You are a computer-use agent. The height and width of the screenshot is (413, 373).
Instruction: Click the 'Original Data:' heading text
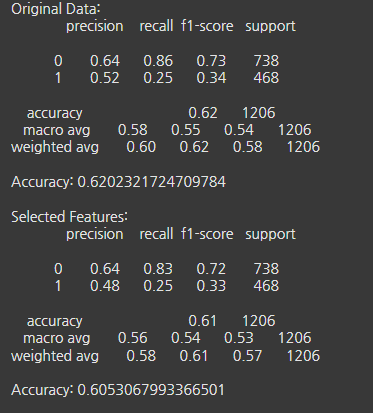[x=56, y=9]
